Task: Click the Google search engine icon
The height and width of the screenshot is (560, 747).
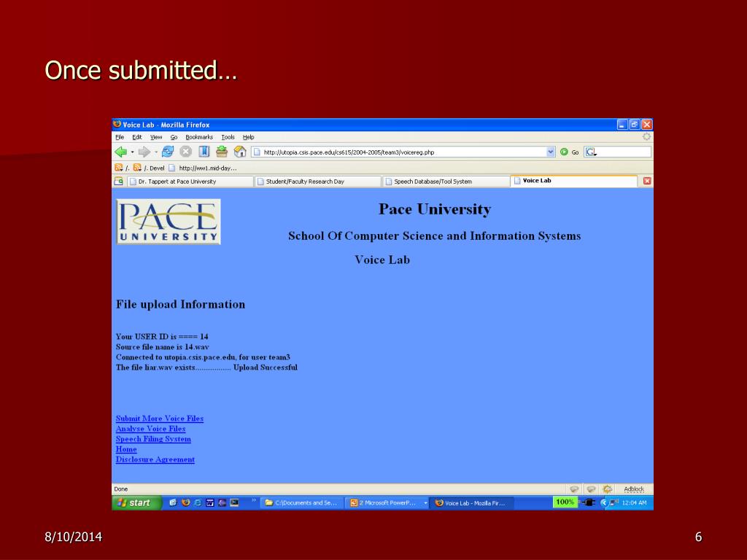Action: pyautogui.click(x=591, y=152)
